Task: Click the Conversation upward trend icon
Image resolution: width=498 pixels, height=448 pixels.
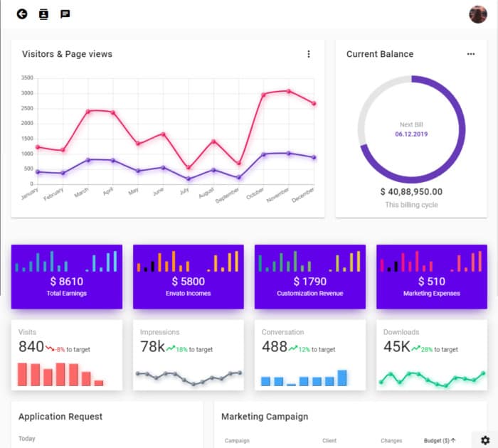Action: 293,348
